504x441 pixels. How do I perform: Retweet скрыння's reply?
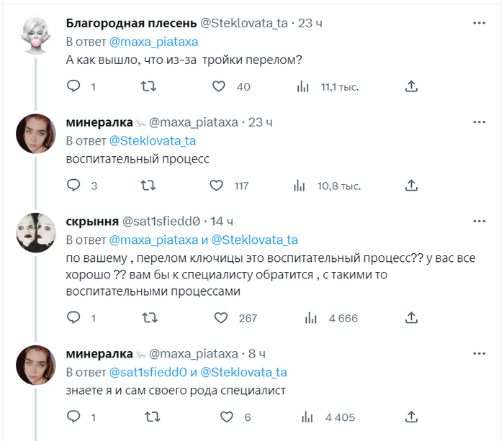148,318
